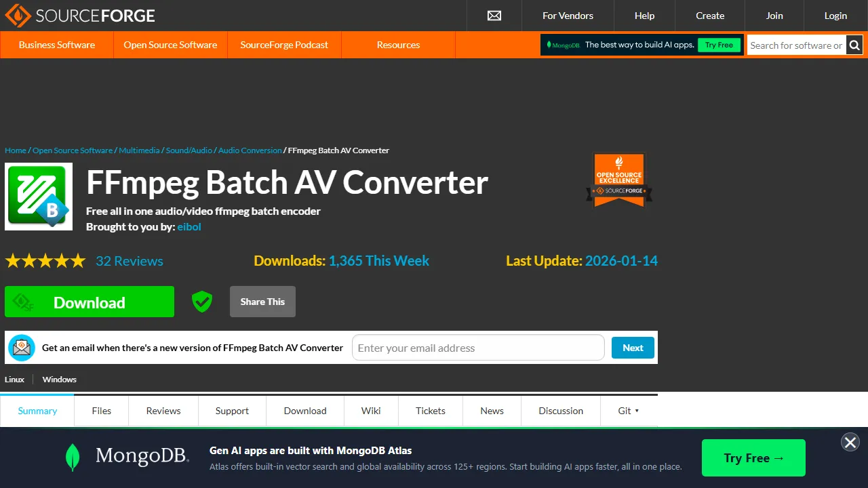Switch to the Reviews tab
868x488 pixels.
click(163, 410)
